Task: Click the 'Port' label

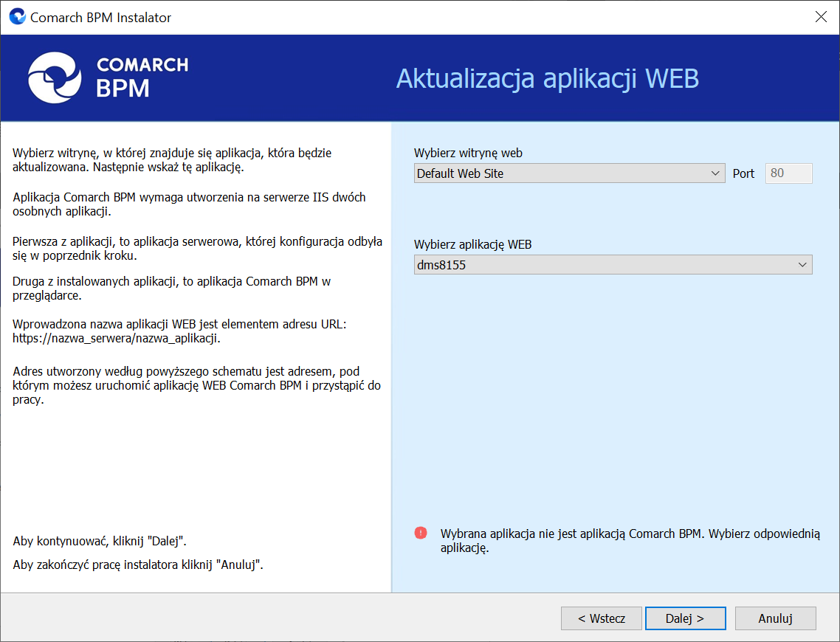Action: [743, 173]
